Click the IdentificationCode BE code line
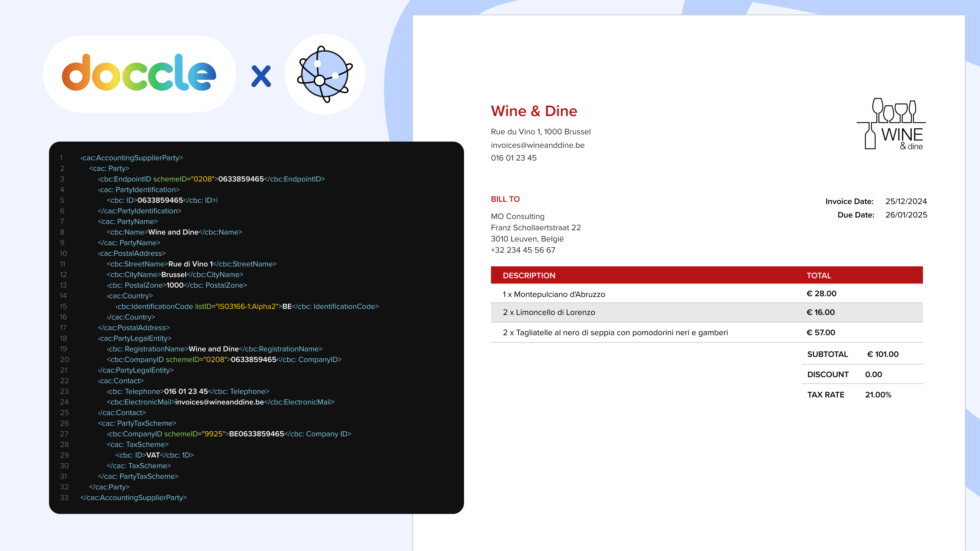 (247, 306)
